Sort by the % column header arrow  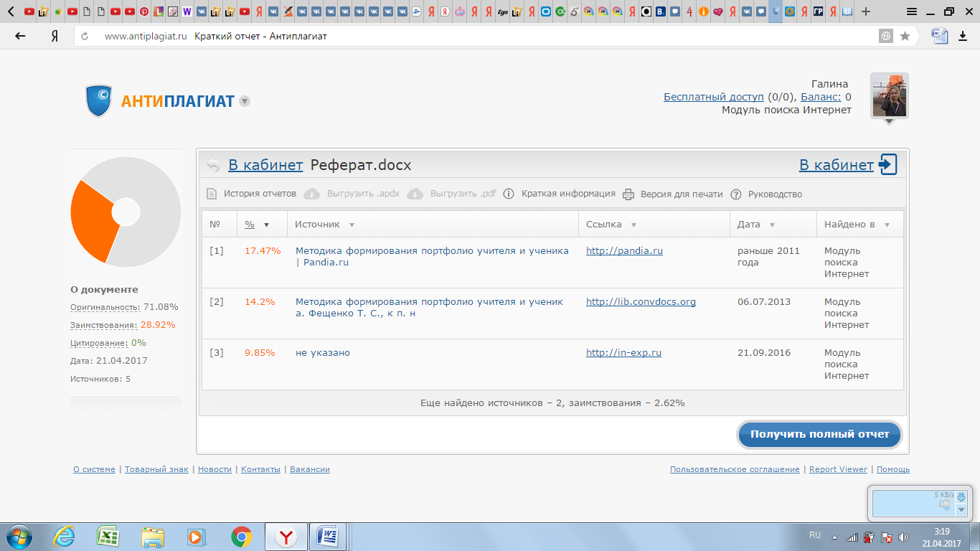pyautogui.click(x=266, y=225)
